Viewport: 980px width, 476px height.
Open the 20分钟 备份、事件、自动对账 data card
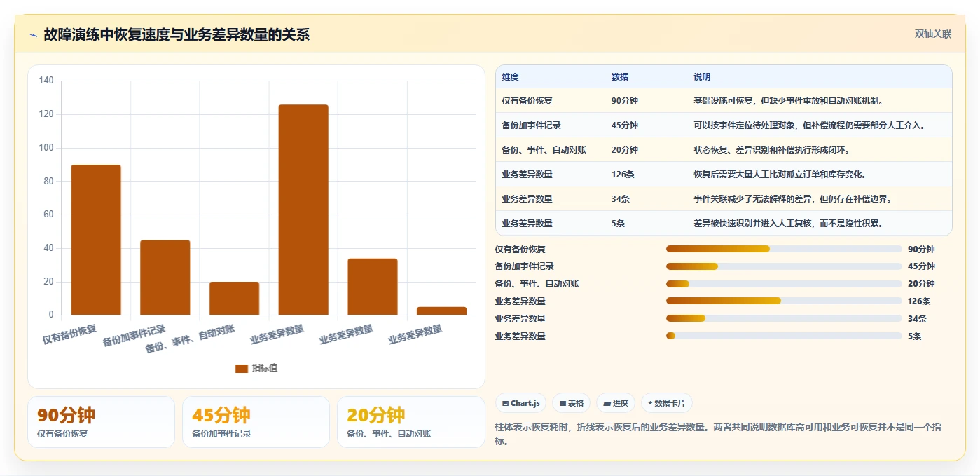(x=410, y=422)
